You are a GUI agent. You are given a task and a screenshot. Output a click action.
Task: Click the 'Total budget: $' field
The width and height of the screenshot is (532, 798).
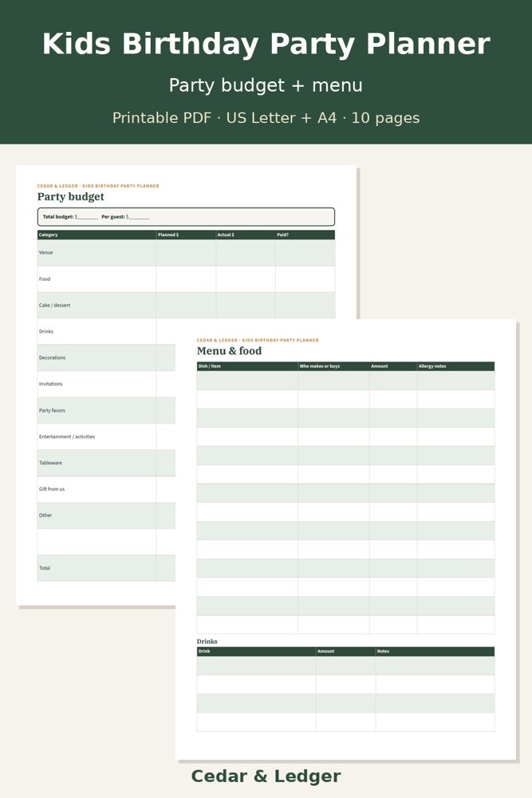[x=71, y=217]
